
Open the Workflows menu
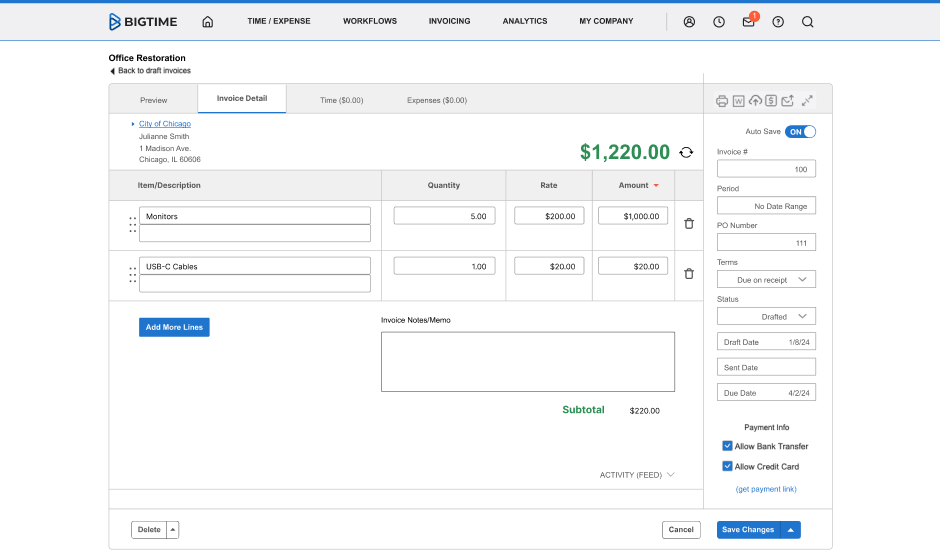[370, 21]
